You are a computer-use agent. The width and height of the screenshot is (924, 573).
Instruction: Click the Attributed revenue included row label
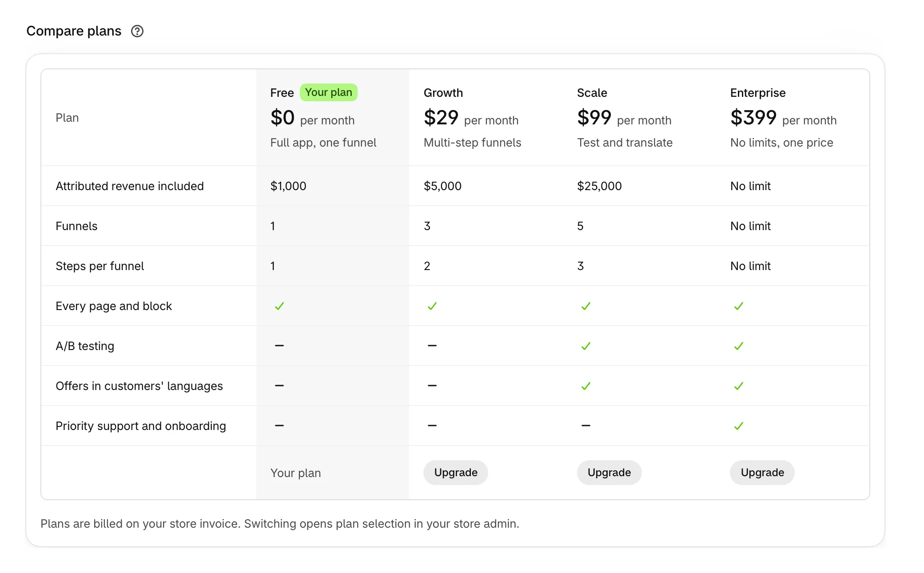click(x=130, y=186)
